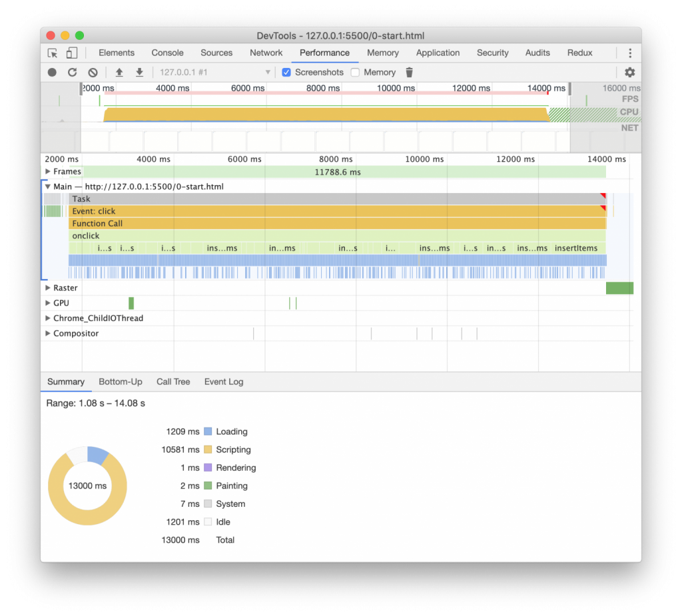Expand the GPU track
This screenshot has height=616, width=682.
pos(48,303)
